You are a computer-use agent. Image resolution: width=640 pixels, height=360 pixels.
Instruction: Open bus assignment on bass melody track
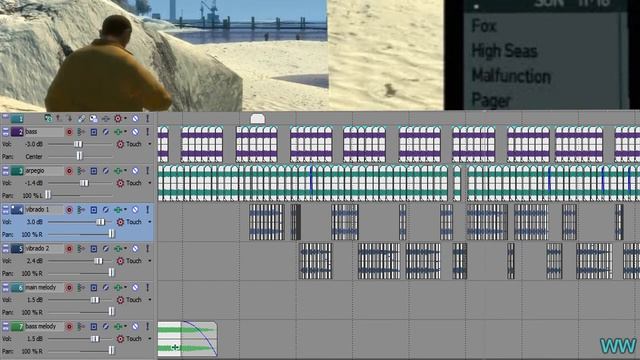93,327
